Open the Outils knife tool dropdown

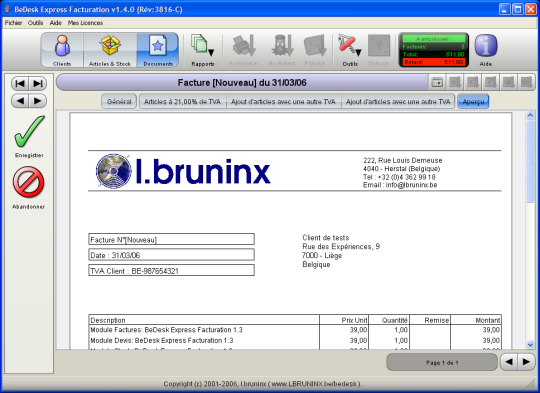(350, 50)
